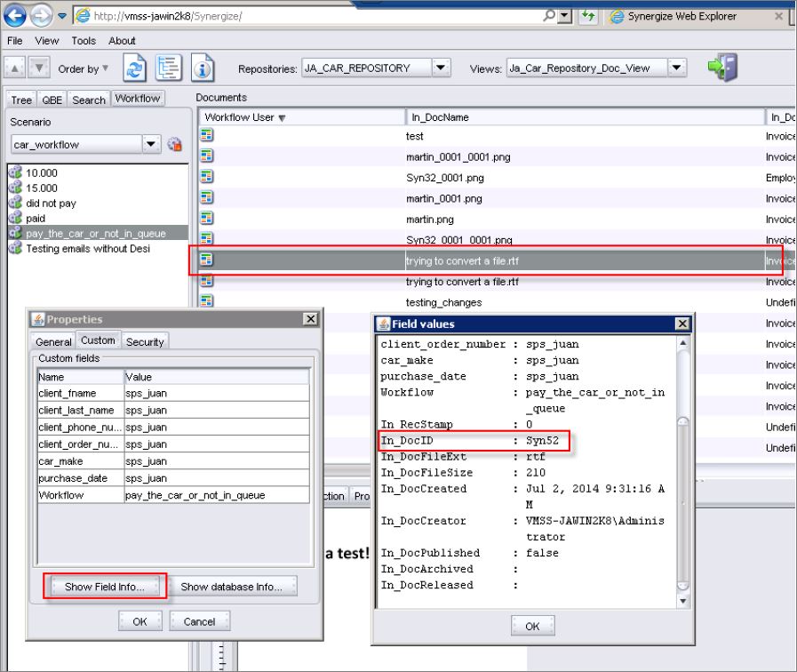Close the Synergize Web Explorer browser tab
Image resolution: width=797 pixels, height=672 pixels.
click(x=778, y=16)
